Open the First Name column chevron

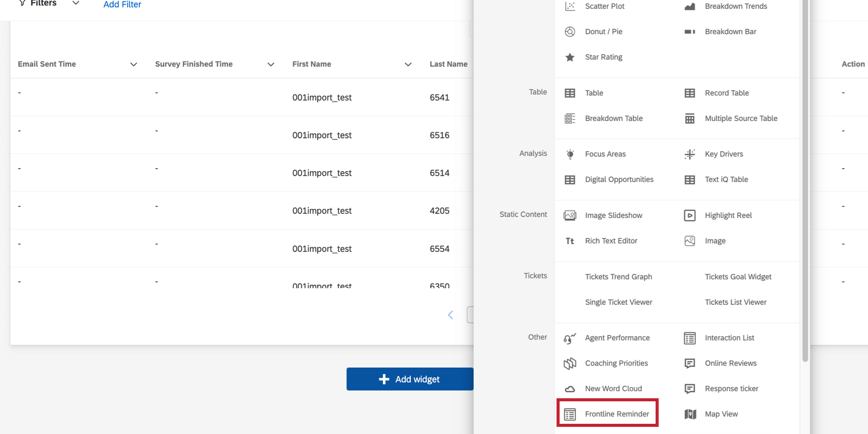coord(408,64)
